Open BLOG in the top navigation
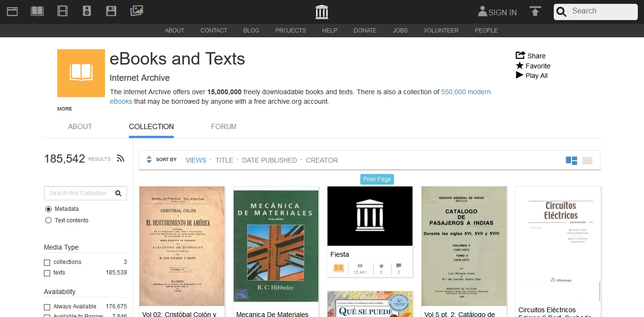Image resolution: width=644 pixels, height=317 pixels. pyautogui.click(x=251, y=30)
